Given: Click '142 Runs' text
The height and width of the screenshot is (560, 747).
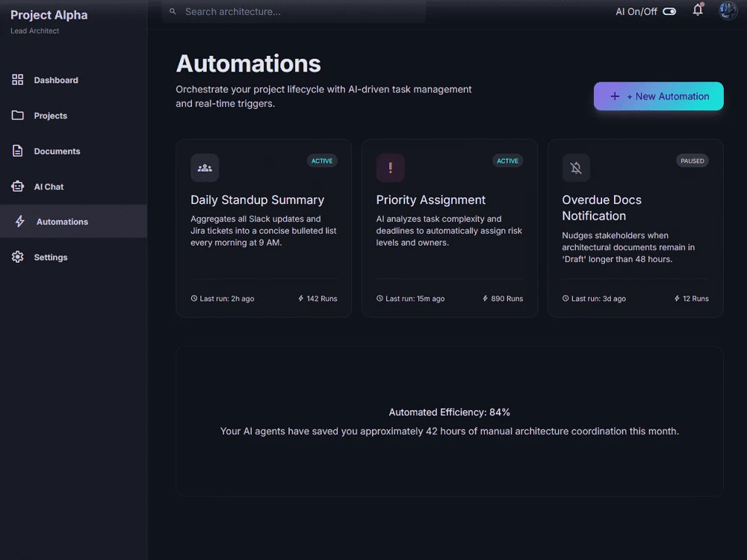Looking at the screenshot, I should pyautogui.click(x=321, y=299).
